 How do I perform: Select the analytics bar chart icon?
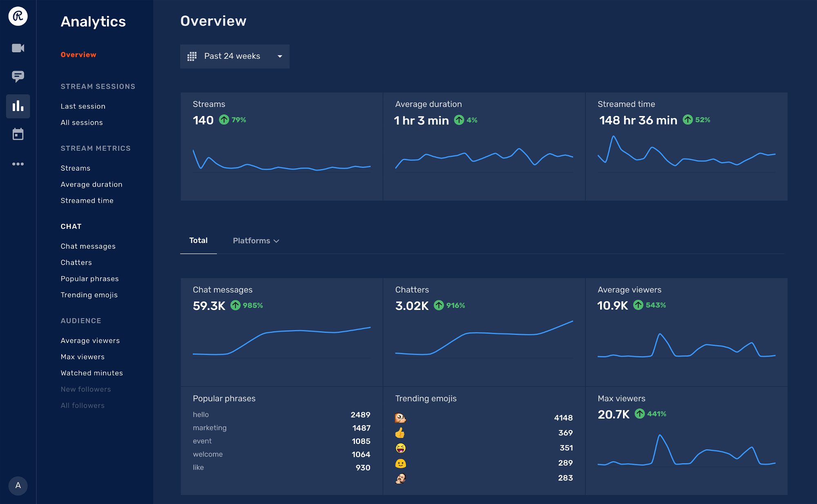tap(18, 106)
